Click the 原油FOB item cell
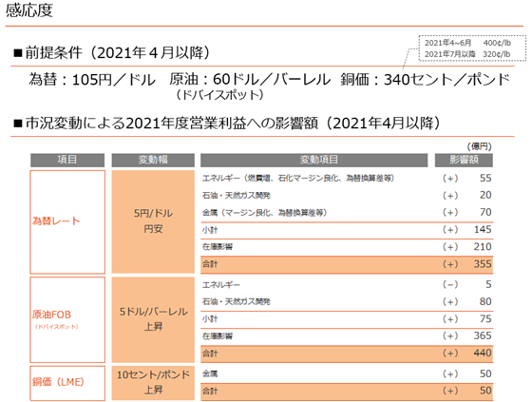Image resolution: width=532 pixels, height=402 pixels. tap(67, 320)
